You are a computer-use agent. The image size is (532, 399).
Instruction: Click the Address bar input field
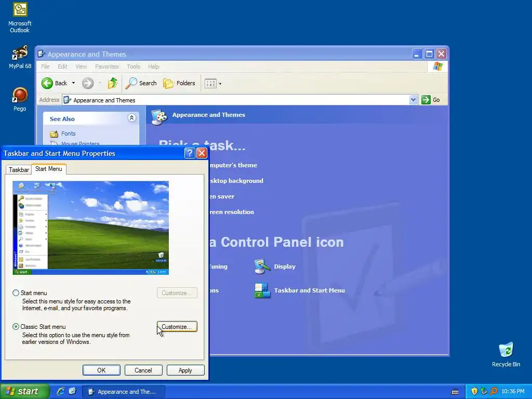236,100
